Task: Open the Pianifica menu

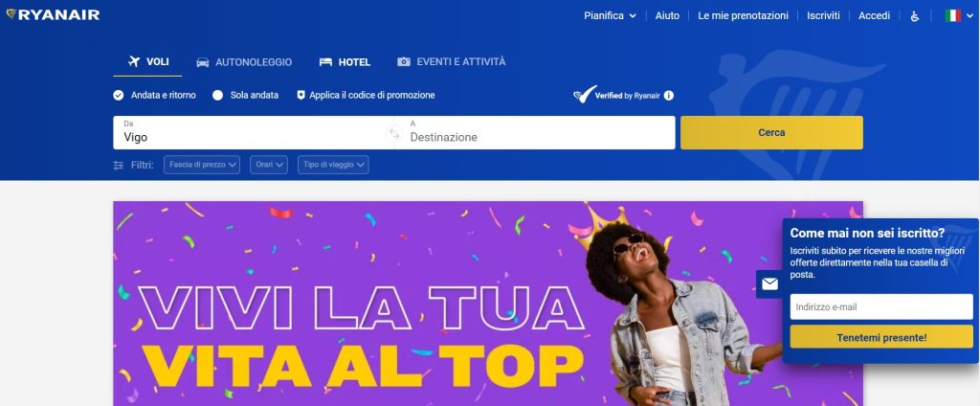Action: 610,15
